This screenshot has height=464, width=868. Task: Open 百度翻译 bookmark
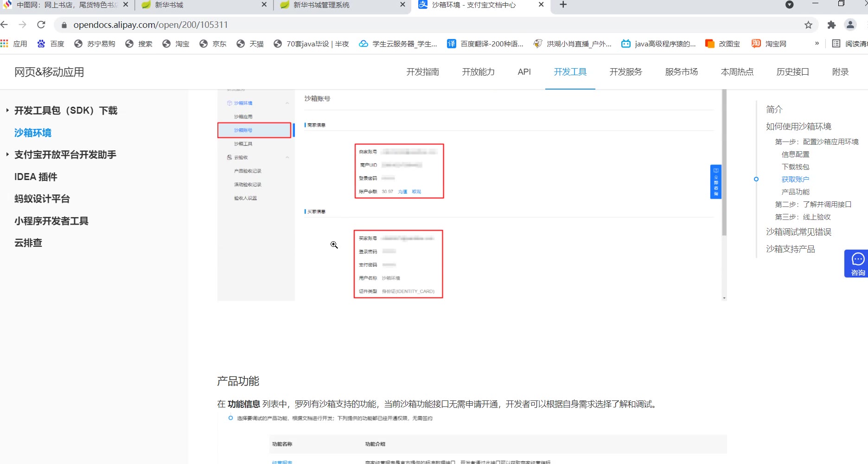coord(485,44)
